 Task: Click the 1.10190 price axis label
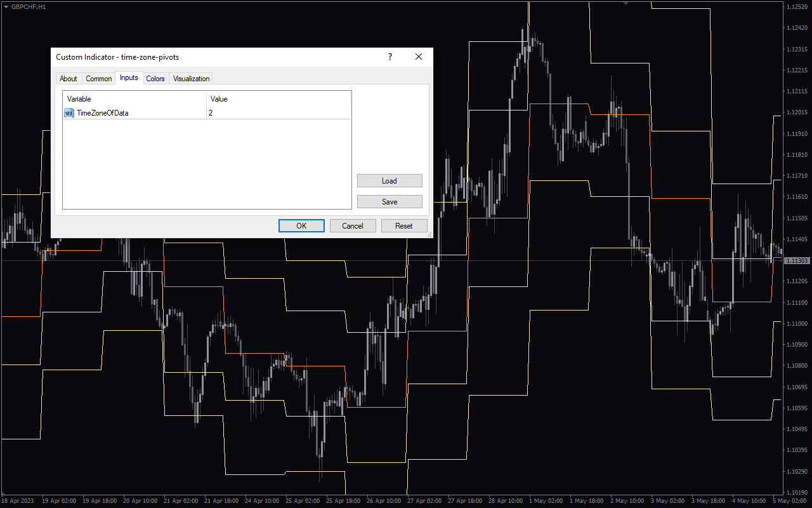(x=797, y=492)
